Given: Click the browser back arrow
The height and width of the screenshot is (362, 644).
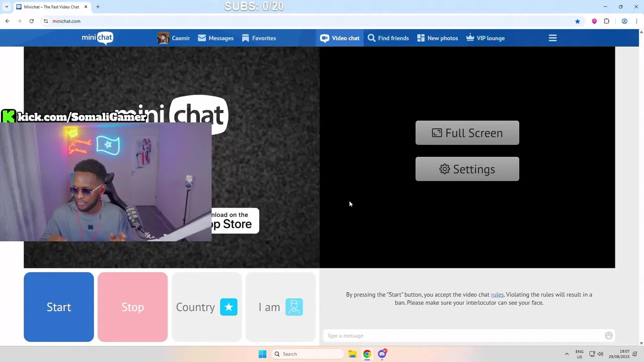Looking at the screenshot, I should [x=7, y=21].
